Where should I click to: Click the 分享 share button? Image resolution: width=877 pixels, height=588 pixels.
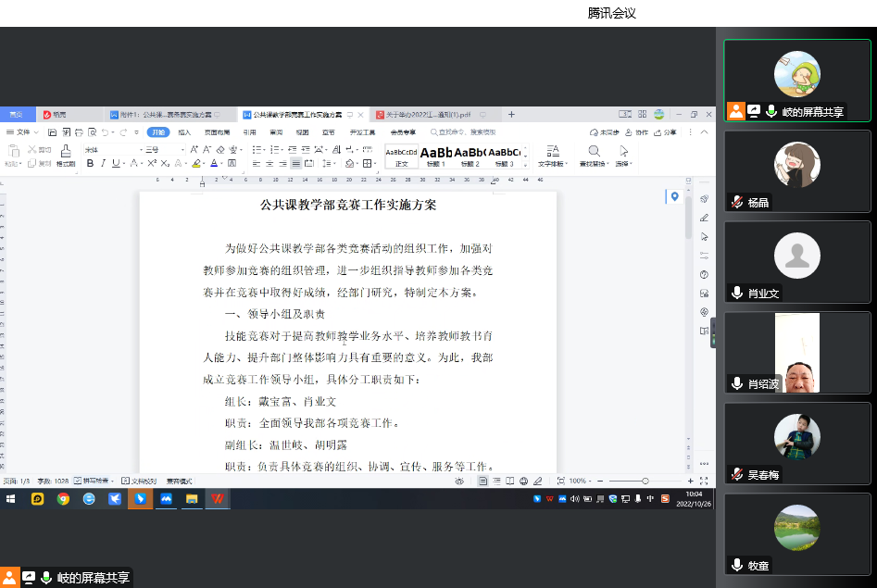pyautogui.click(x=666, y=132)
